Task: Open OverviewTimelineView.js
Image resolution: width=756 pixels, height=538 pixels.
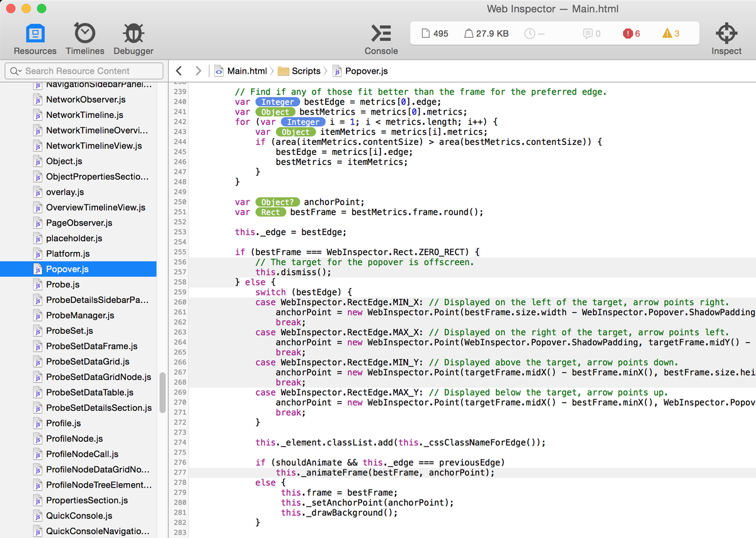Action: click(78, 207)
